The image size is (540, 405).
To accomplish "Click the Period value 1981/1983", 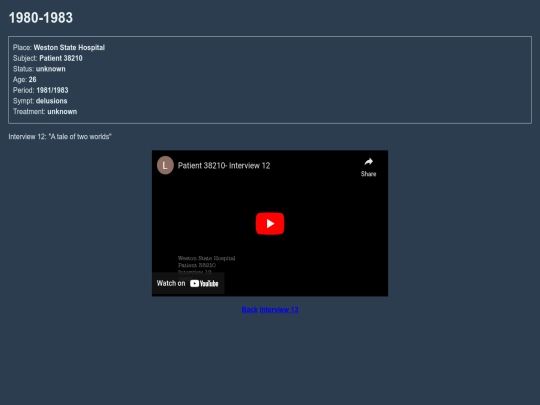I will coord(52,90).
